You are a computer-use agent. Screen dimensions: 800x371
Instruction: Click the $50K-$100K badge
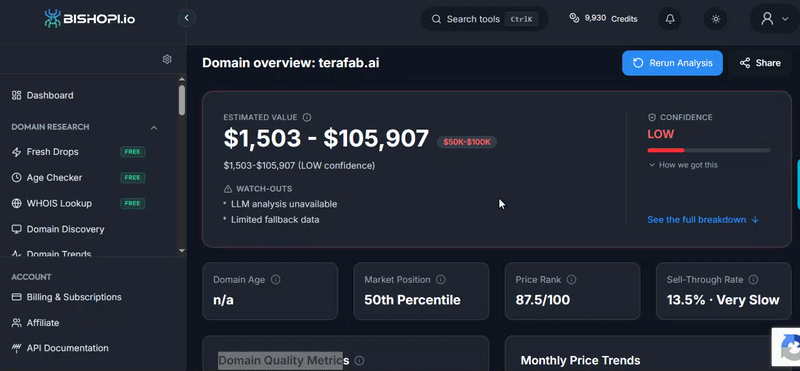tap(467, 142)
